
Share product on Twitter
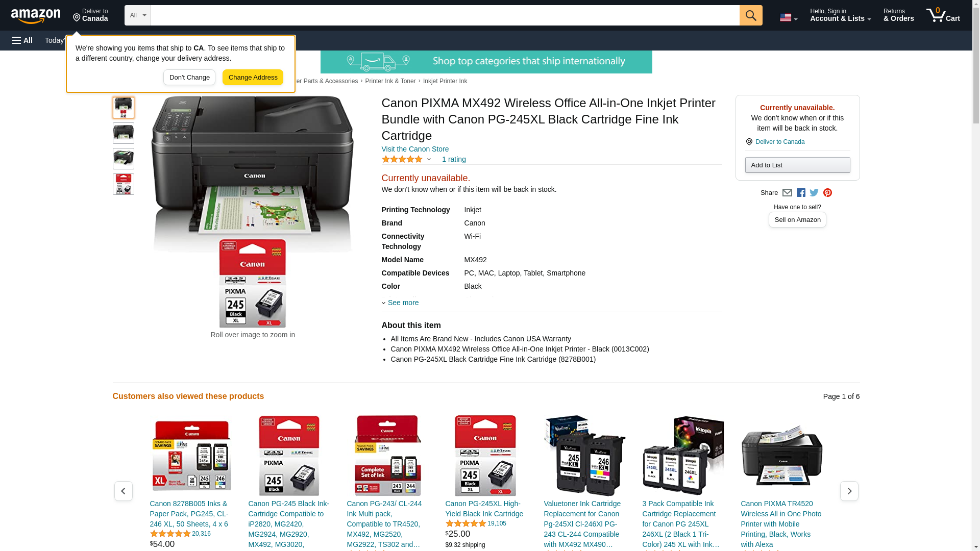coord(814,193)
